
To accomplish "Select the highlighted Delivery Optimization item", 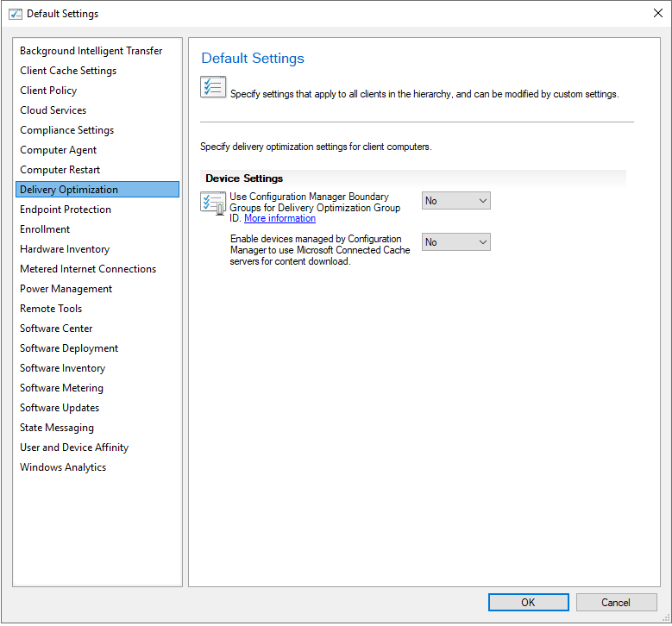I will [97, 190].
